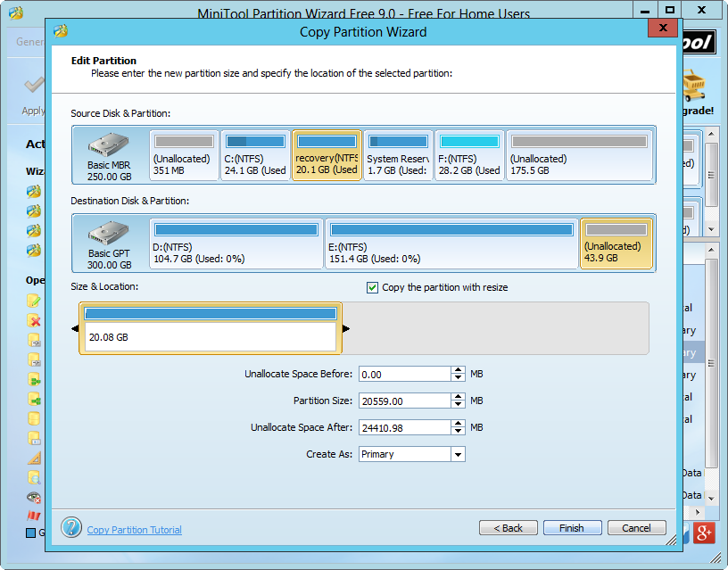Screen dimensions: 728x570
Task: Click the Apply checkmark icon in main window
Action: pyautogui.click(x=34, y=85)
